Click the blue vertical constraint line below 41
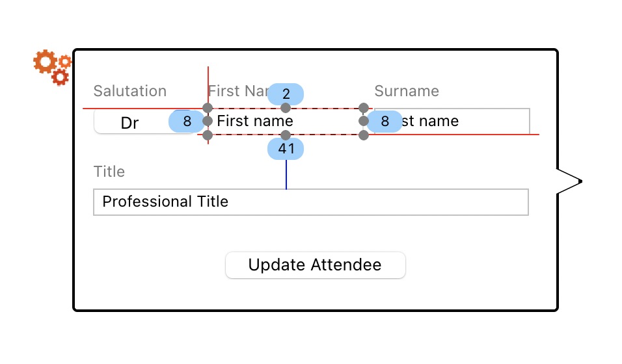The image size is (622, 364). [286, 174]
